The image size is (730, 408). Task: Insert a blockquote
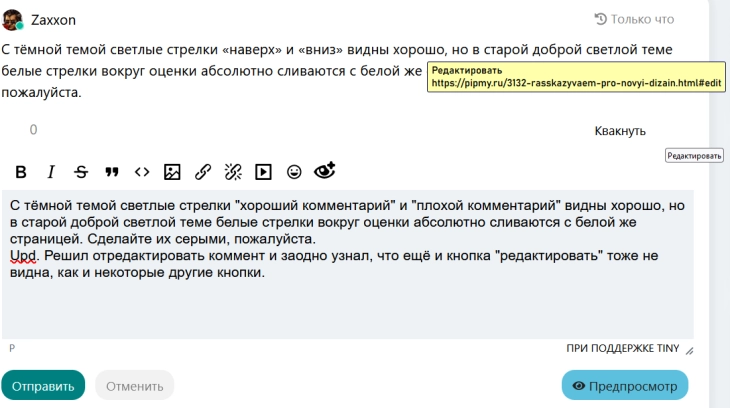[112, 172]
